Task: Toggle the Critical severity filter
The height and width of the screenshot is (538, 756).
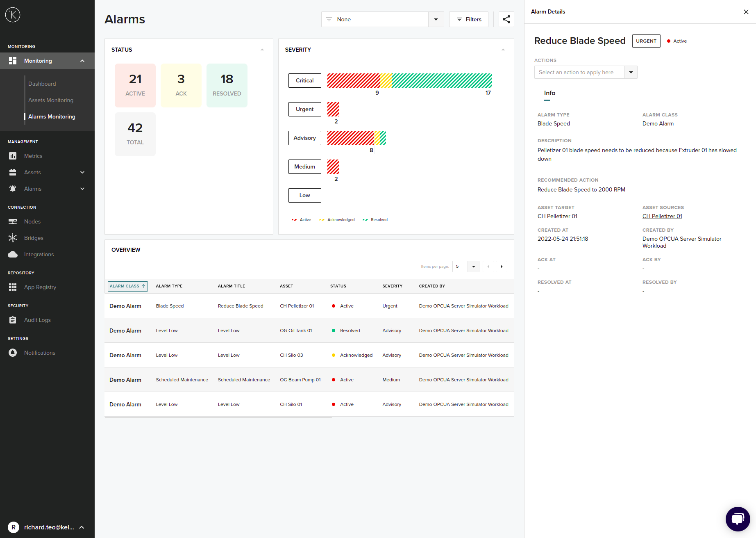Action: (304, 80)
